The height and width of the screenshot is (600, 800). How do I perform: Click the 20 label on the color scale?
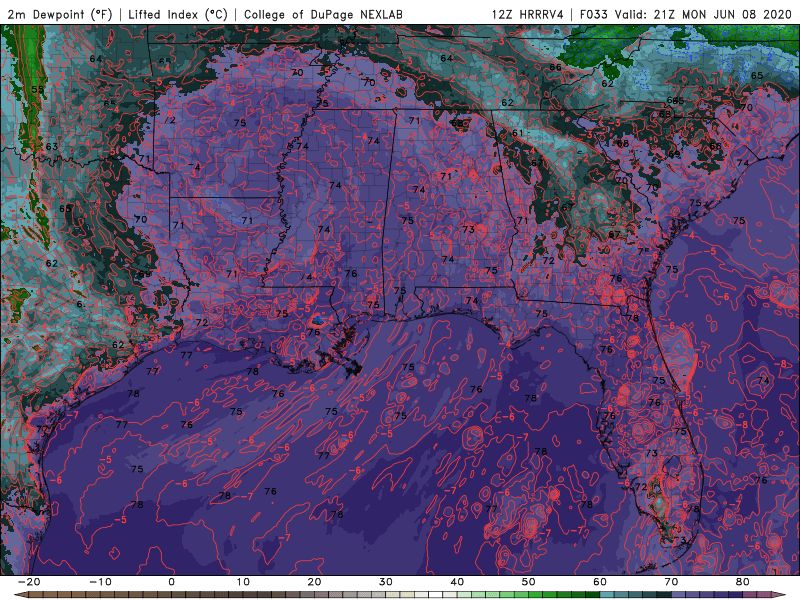tap(314, 582)
